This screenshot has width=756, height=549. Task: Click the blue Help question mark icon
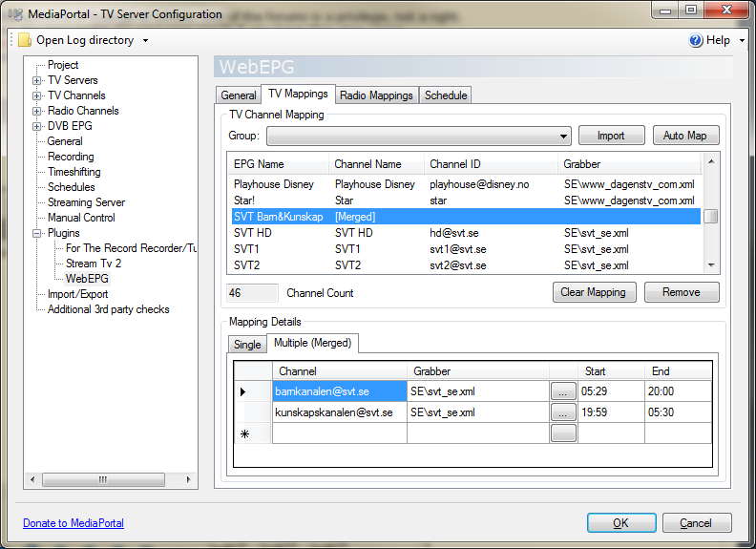coord(696,40)
